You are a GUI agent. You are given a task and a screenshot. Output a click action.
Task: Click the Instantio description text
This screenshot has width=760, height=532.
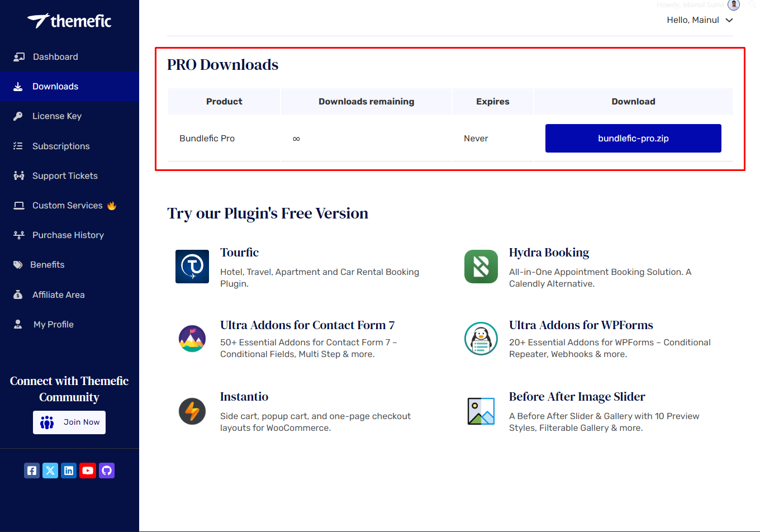tap(315, 422)
